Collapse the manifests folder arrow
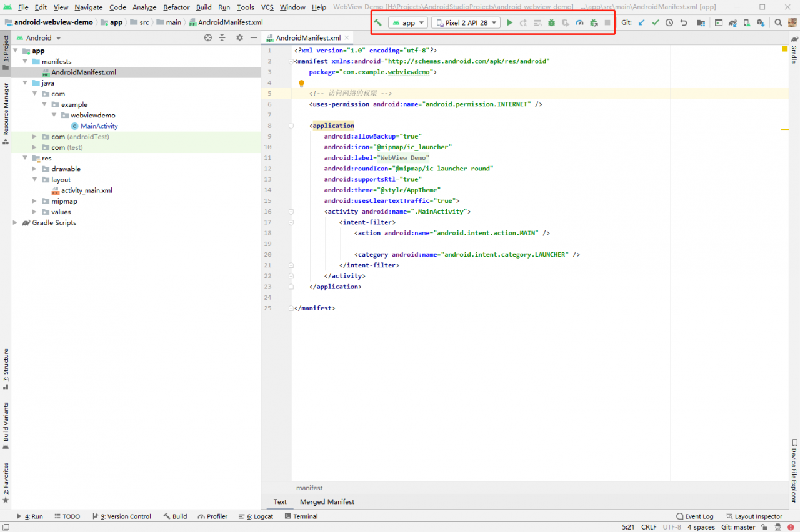This screenshot has width=800, height=532. 26,61
